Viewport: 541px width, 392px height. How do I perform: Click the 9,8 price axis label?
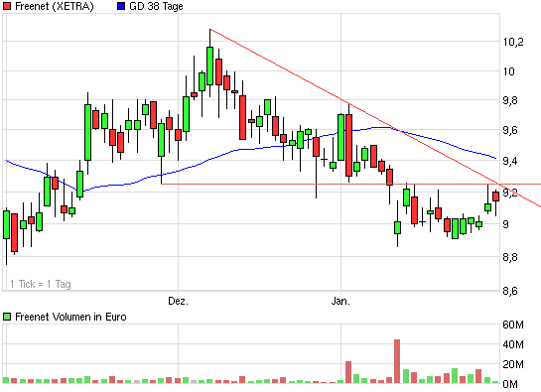point(510,101)
